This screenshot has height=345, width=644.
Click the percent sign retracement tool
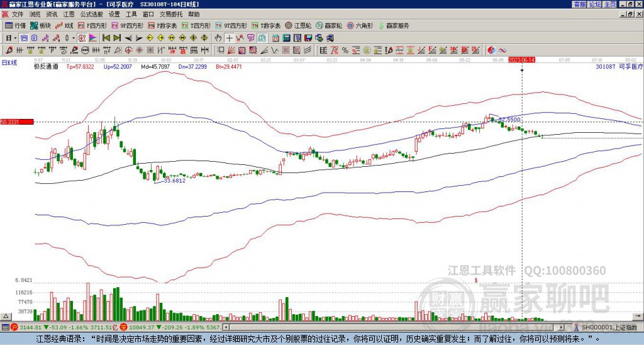coord(345,50)
